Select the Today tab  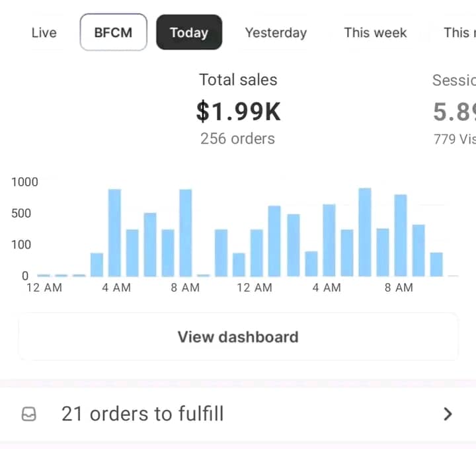coord(189,32)
